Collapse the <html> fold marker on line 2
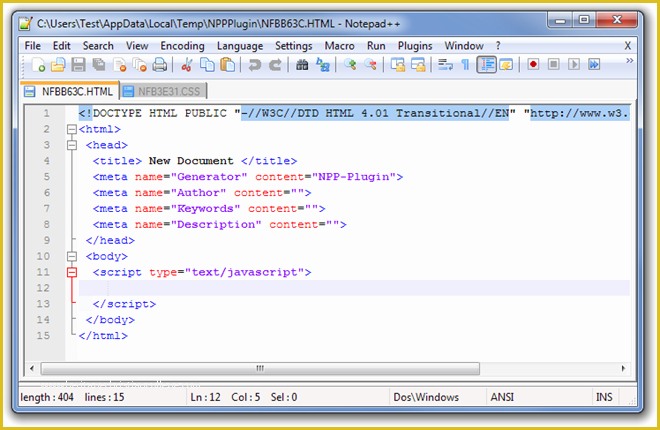 tap(71, 129)
